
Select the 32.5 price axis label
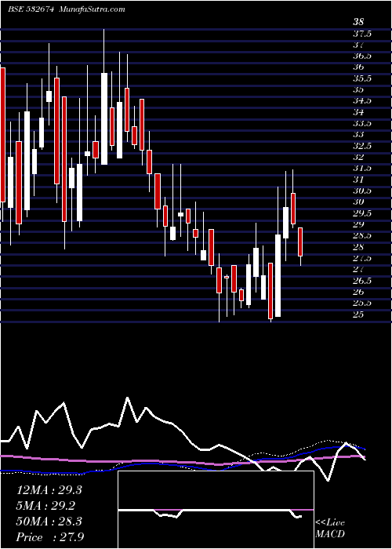361,146
